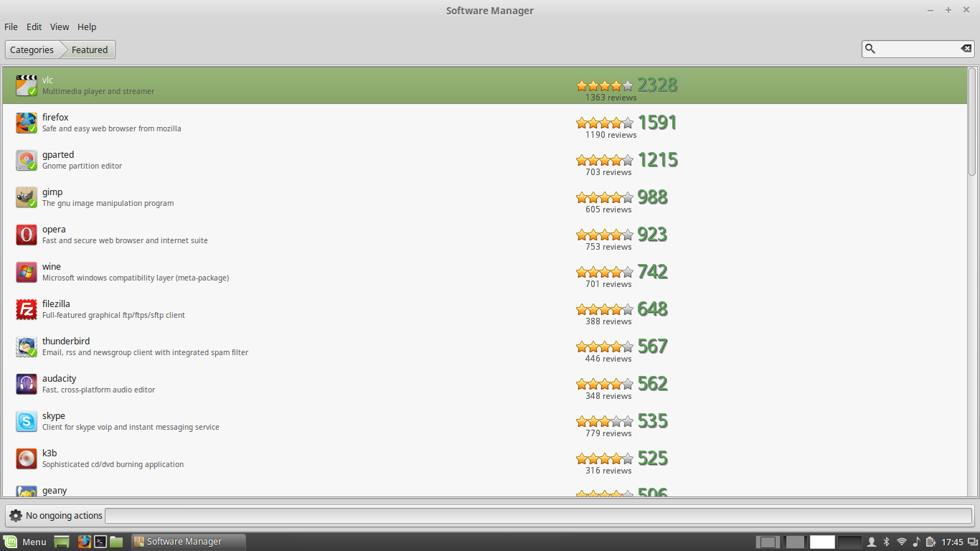Image resolution: width=980 pixels, height=551 pixels.
Task: Click the user account tray icon
Action: (x=872, y=542)
